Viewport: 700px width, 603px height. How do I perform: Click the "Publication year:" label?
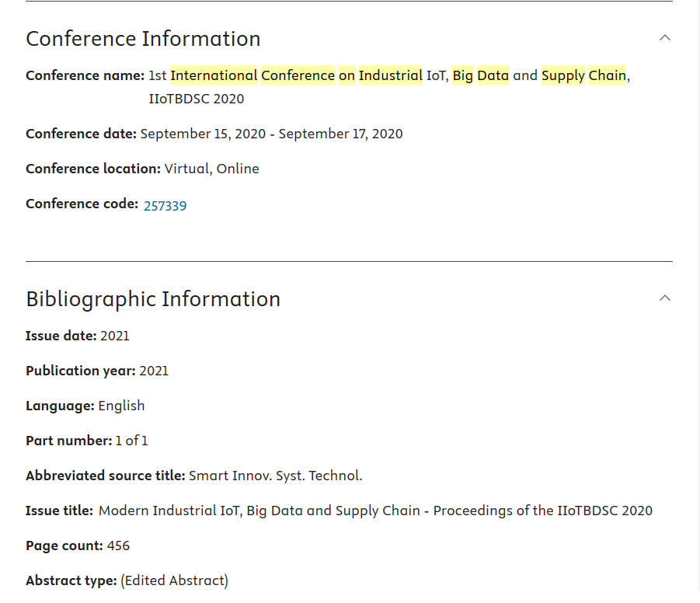[x=80, y=371]
